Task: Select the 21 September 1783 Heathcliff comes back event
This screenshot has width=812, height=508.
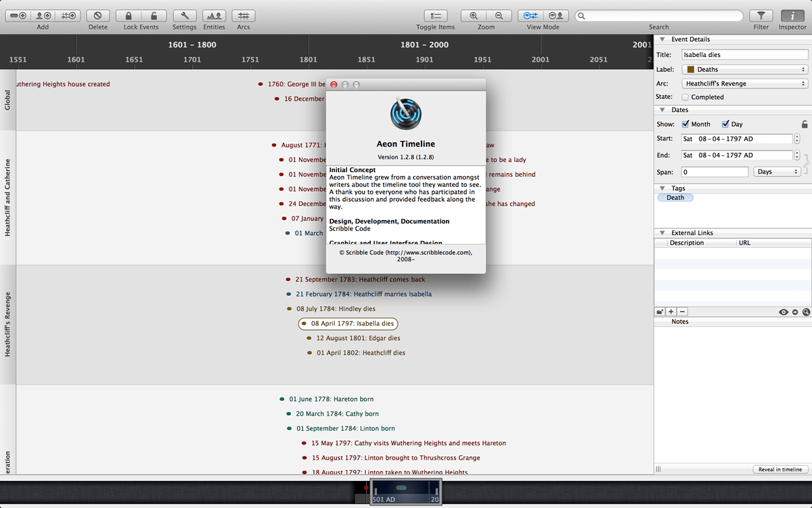Action: coord(355,280)
